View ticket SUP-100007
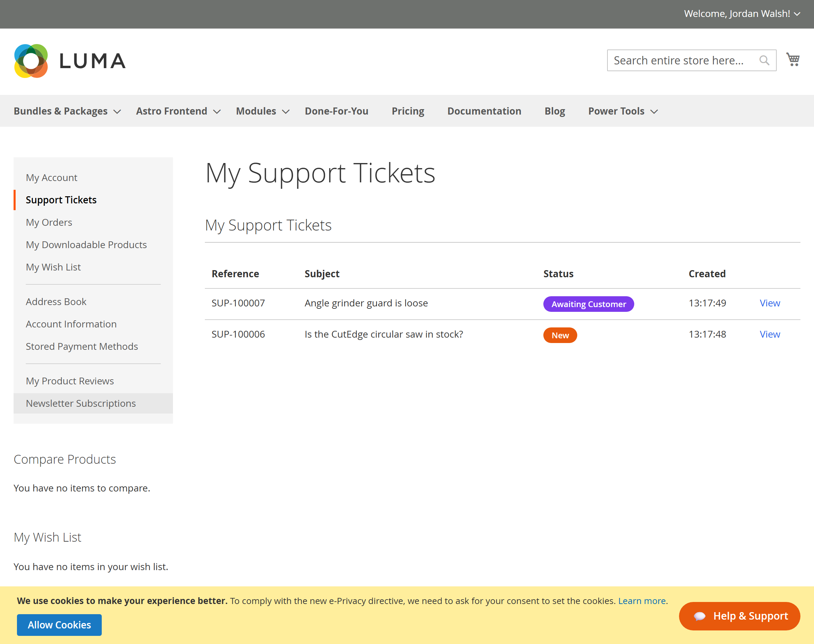Image resolution: width=814 pixels, height=644 pixels. (770, 303)
